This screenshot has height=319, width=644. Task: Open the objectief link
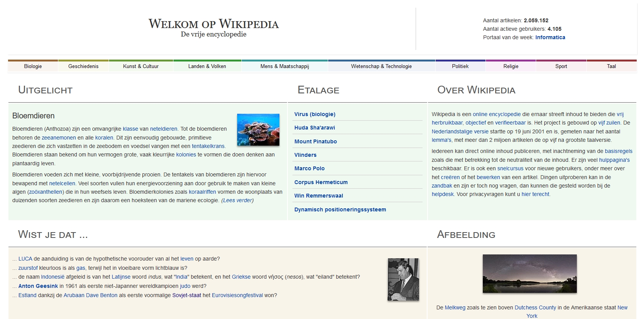[476, 123]
